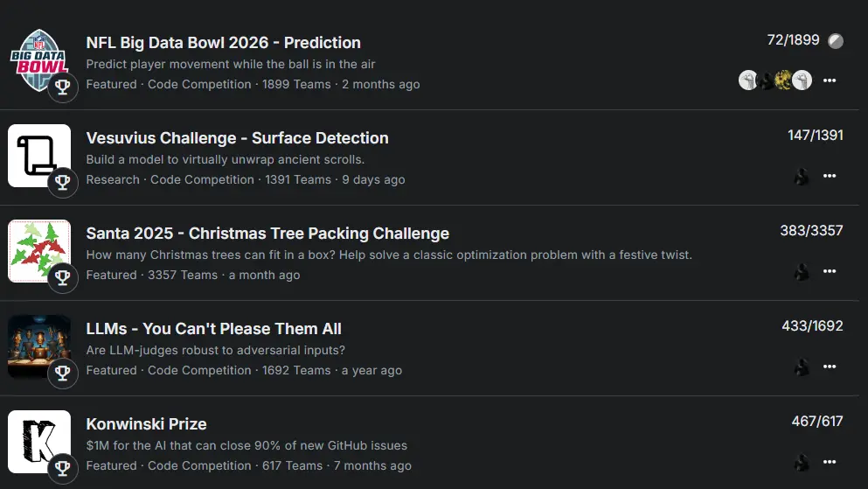Click the first team avatar in NFL row
868x489 pixels.
point(748,80)
